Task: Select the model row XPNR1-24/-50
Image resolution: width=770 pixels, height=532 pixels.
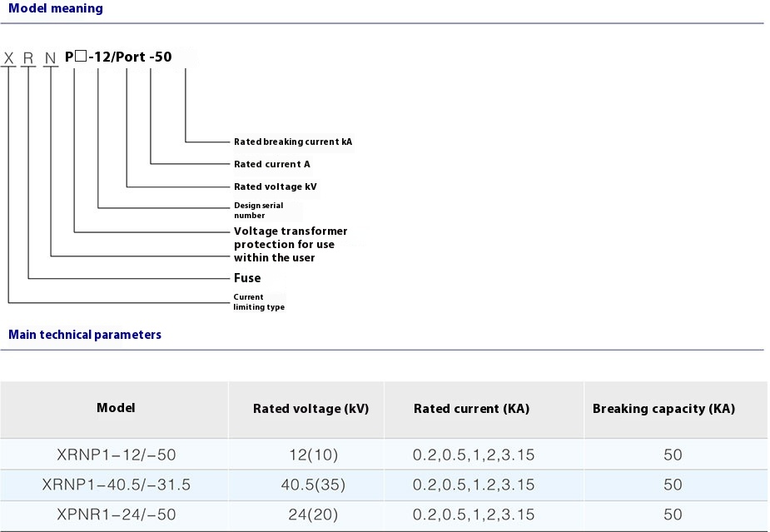Action: click(115, 515)
